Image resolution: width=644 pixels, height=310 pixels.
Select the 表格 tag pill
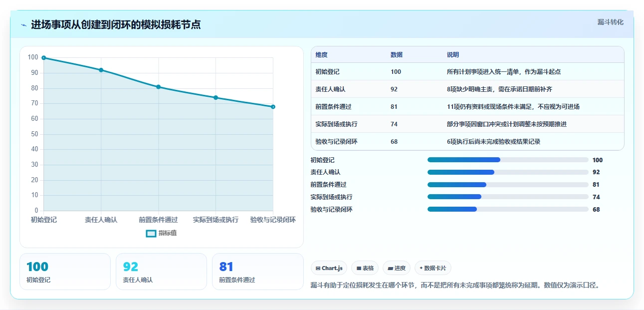click(x=365, y=268)
